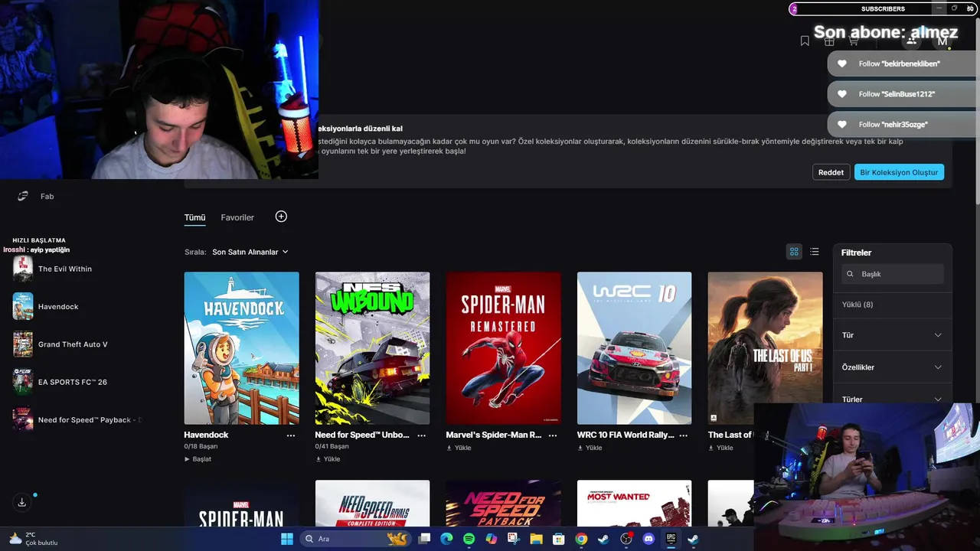Switch library to grid view

[x=794, y=252]
